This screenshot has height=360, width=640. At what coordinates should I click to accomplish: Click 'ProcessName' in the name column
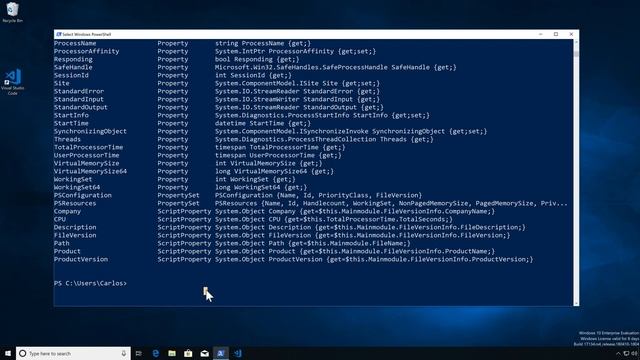click(x=75, y=43)
